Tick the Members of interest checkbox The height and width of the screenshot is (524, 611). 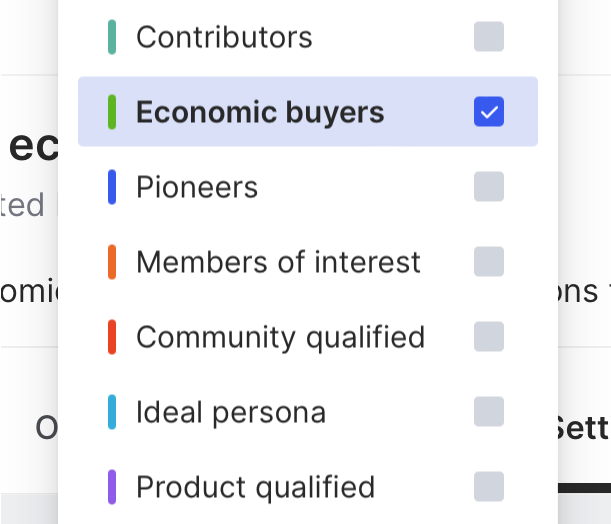[x=489, y=262]
